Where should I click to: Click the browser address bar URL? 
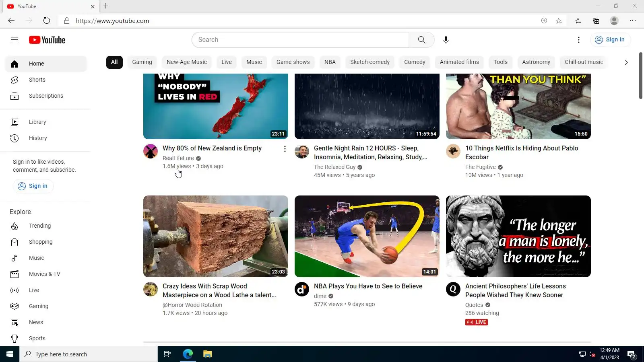(112, 21)
